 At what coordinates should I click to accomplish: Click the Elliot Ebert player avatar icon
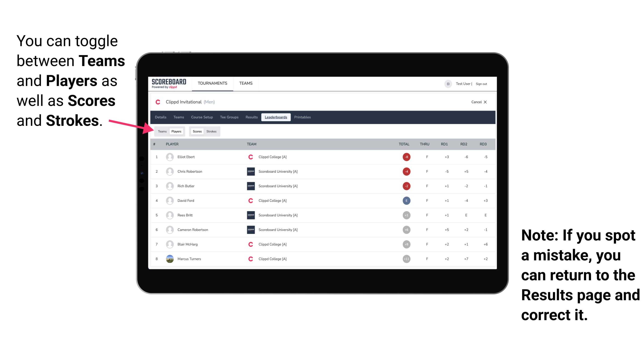pyautogui.click(x=169, y=157)
